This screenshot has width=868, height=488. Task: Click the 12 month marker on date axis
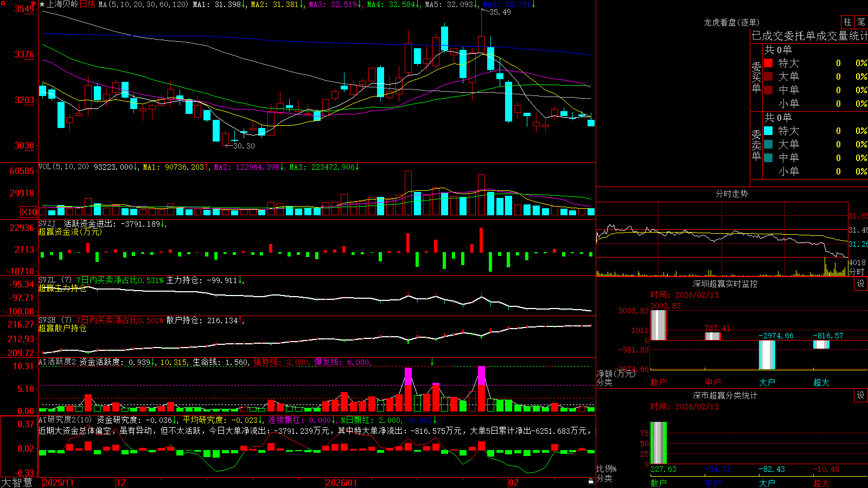(122, 483)
